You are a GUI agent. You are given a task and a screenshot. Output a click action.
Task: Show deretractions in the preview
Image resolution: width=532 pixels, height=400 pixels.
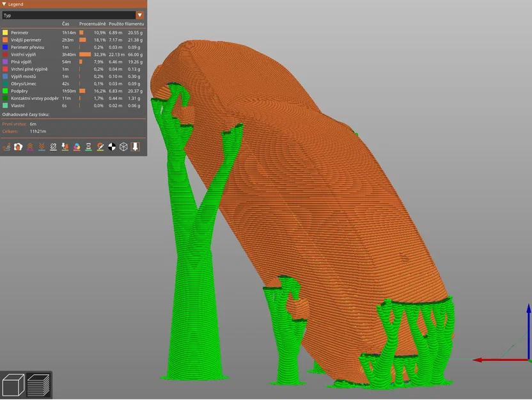coord(42,147)
